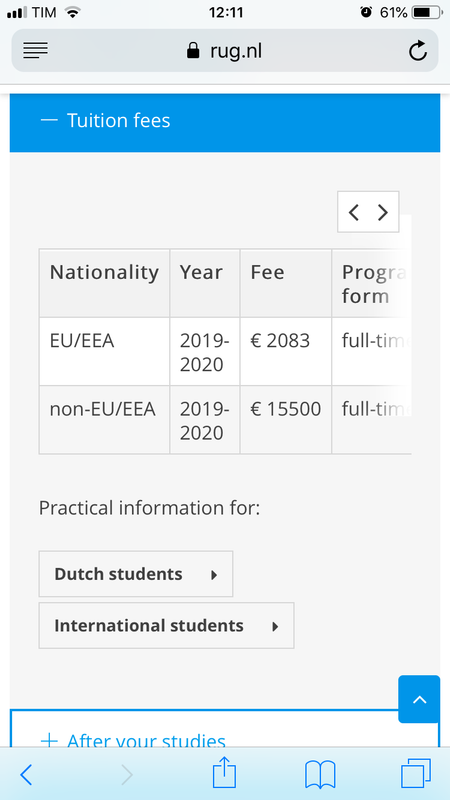Open Dutch students practical information
Image resolution: width=450 pixels, height=800 pixels.
[136, 574]
